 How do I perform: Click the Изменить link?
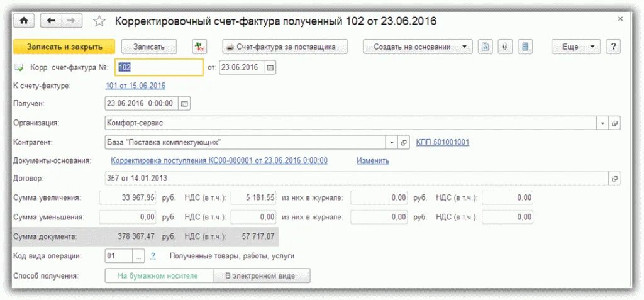pos(372,160)
